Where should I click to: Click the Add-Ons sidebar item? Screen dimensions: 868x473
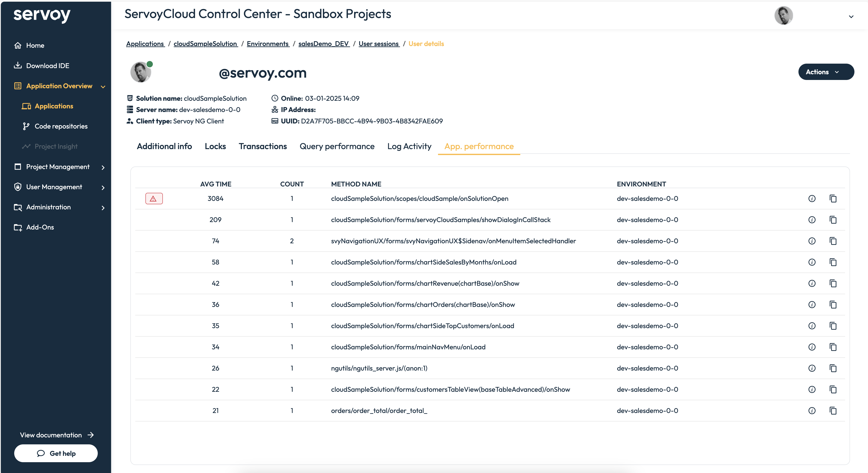pyautogui.click(x=40, y=227)
